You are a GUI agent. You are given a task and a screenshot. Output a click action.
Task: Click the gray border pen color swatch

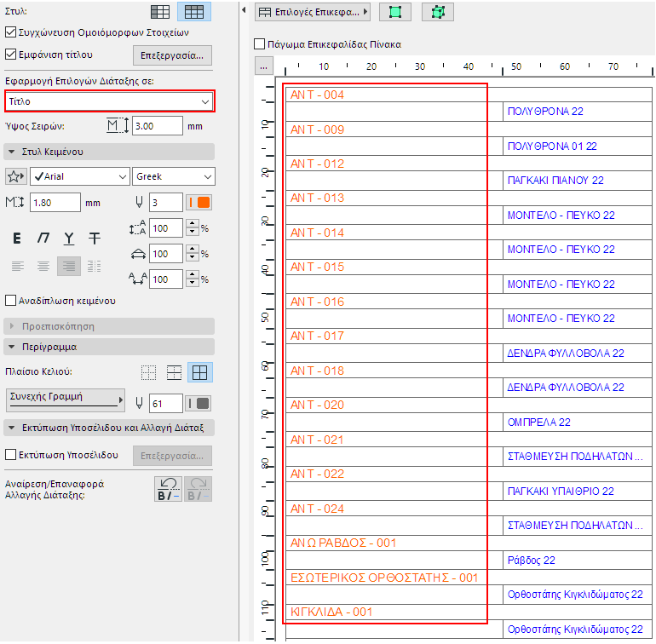199,404
